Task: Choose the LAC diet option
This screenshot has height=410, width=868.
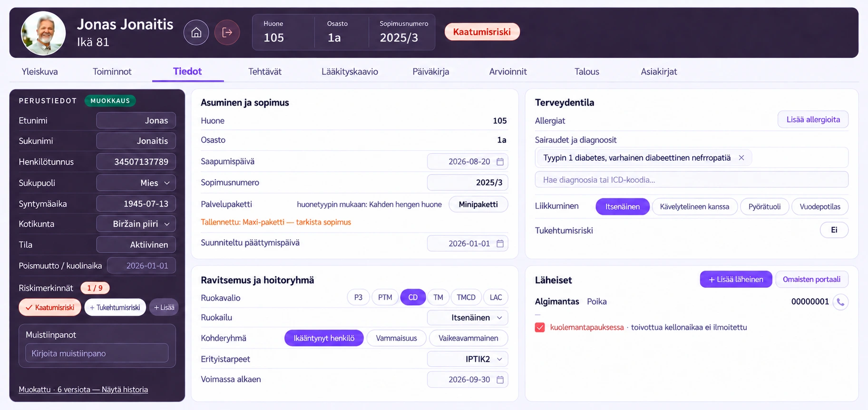Action: coord(496,297)
